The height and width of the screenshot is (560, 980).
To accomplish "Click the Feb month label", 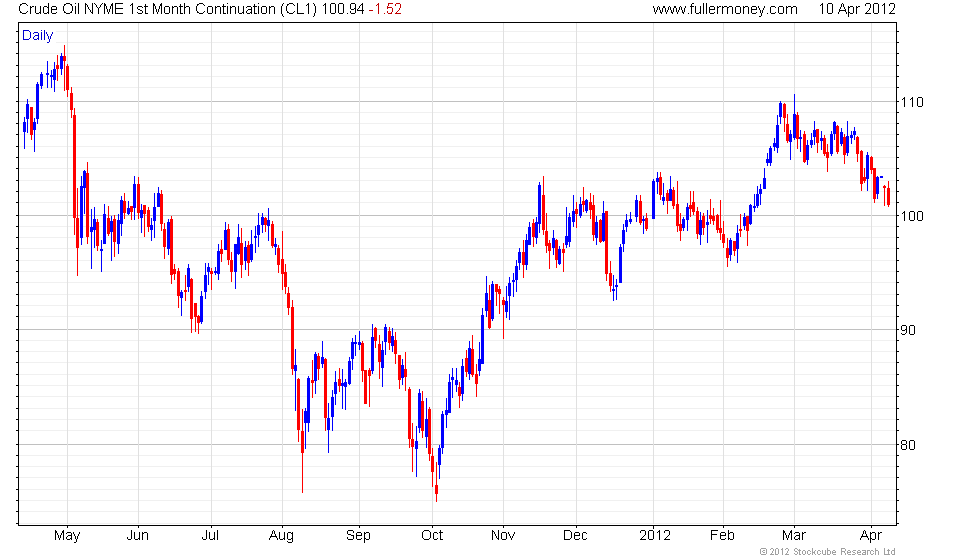I will (x=722, y=536).
